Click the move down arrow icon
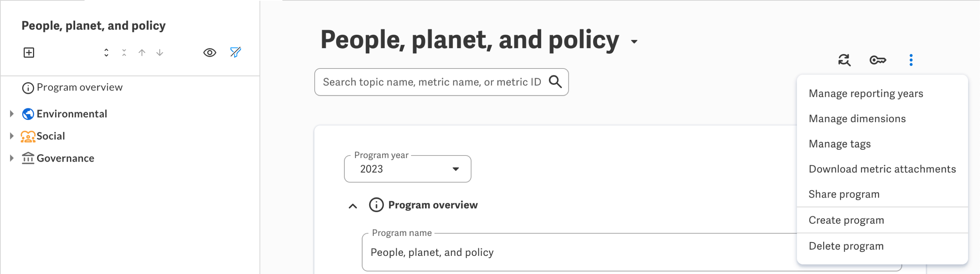Viewport: 980px width, 274px height. tap(160, 53)
